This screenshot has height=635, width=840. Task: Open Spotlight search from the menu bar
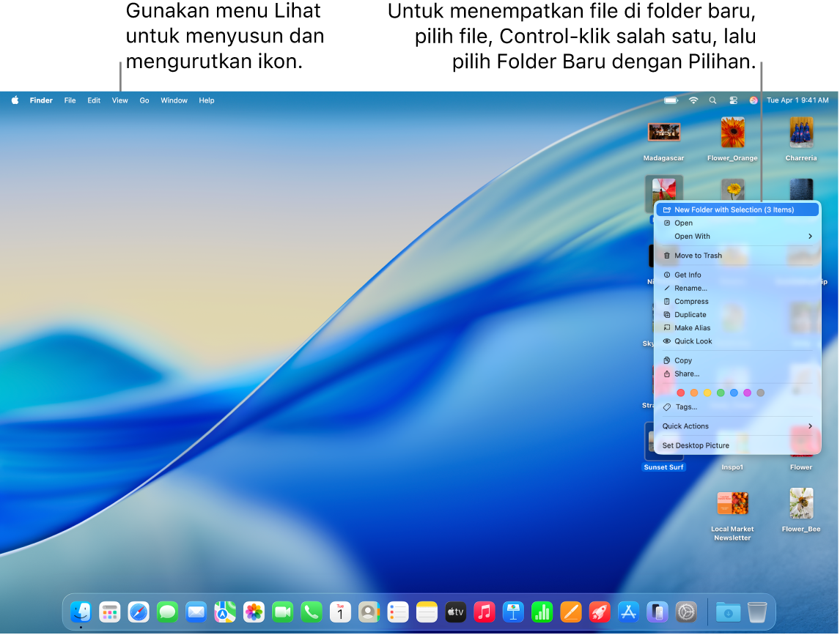click(x=712, y=100)
